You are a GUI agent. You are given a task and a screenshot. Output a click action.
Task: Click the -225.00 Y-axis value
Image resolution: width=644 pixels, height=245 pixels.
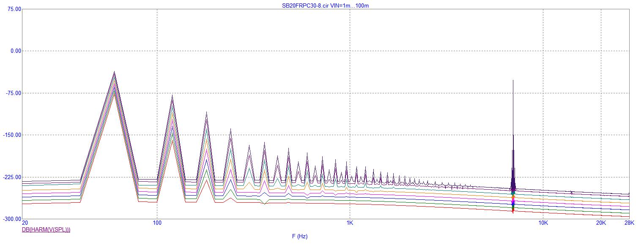(13, 177)
